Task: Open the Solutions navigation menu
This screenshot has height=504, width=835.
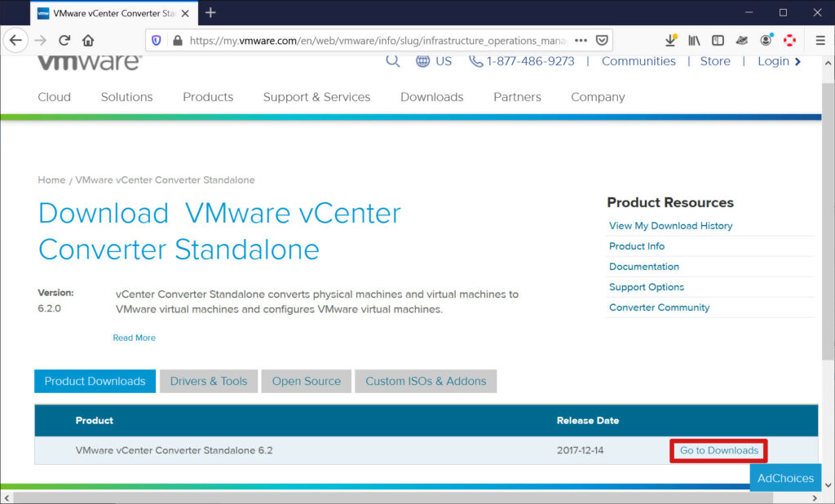Action: point(126,97)
